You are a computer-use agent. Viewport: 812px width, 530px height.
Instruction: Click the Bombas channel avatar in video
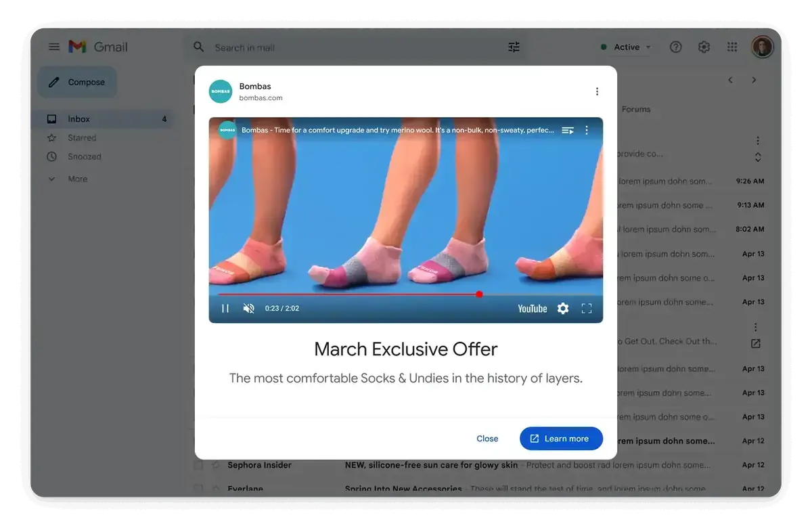(x=227, y=130)
